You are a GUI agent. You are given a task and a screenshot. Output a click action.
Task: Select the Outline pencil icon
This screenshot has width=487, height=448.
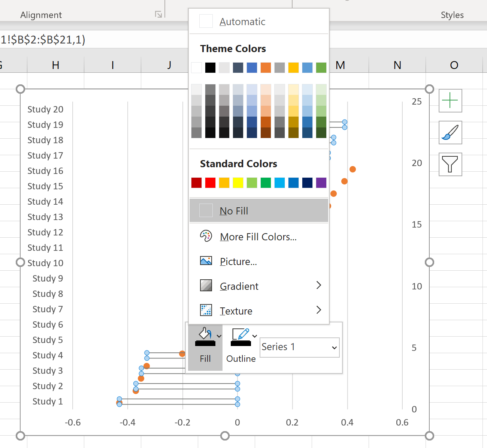[240, 334]
